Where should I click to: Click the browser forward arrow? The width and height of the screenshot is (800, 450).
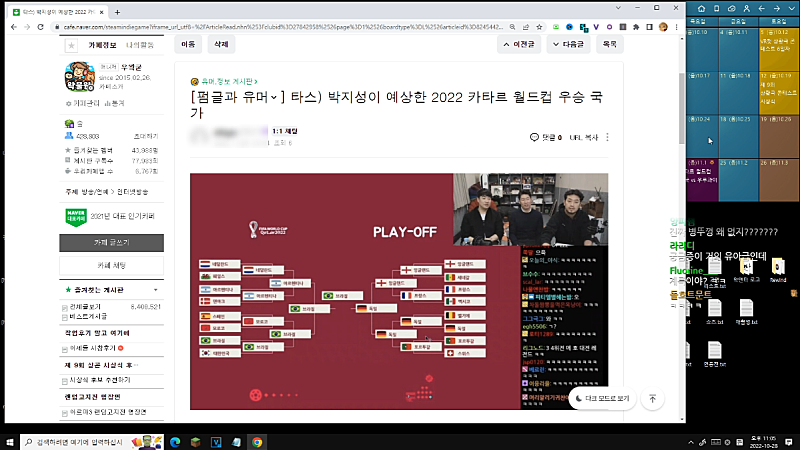coord(27,27)
